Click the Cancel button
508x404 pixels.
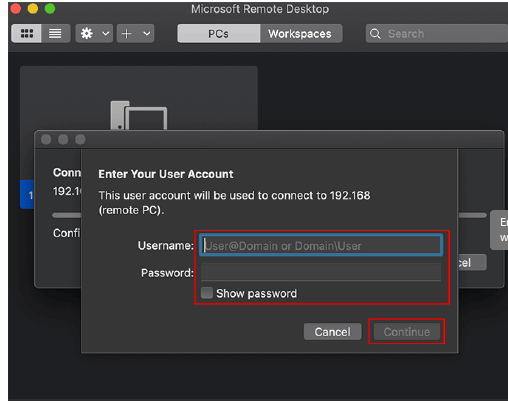click(332, 332)
